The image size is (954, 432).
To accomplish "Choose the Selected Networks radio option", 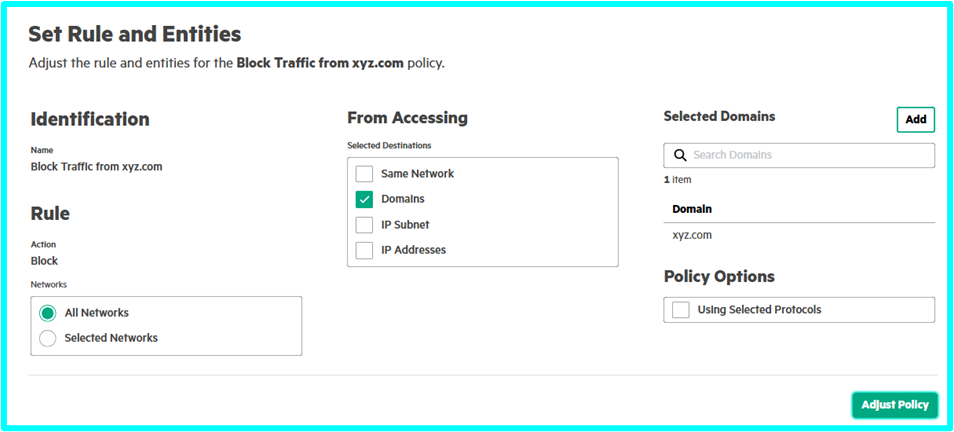I will (x=47, y=338).
